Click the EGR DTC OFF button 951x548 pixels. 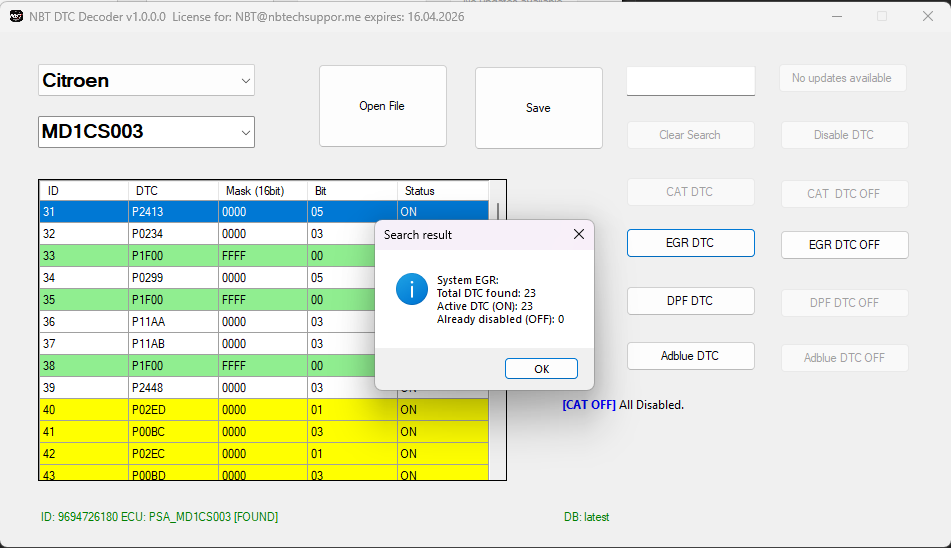pos(844,245)
